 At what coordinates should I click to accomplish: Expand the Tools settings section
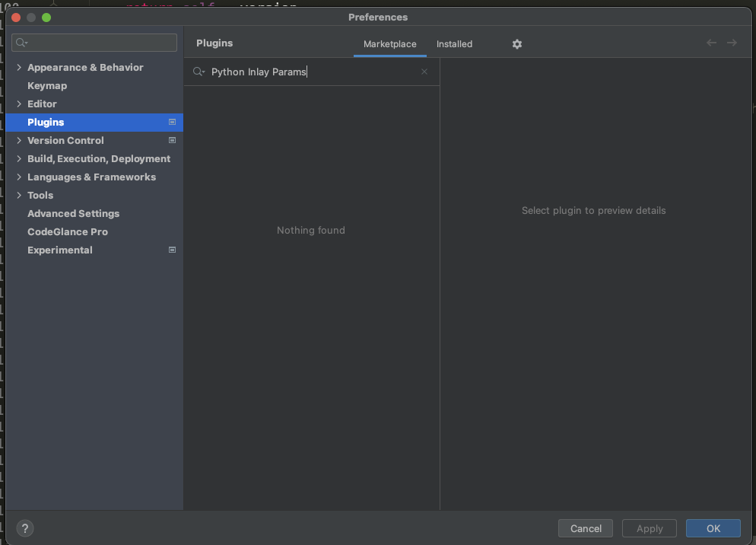click(x=19, y=195)
